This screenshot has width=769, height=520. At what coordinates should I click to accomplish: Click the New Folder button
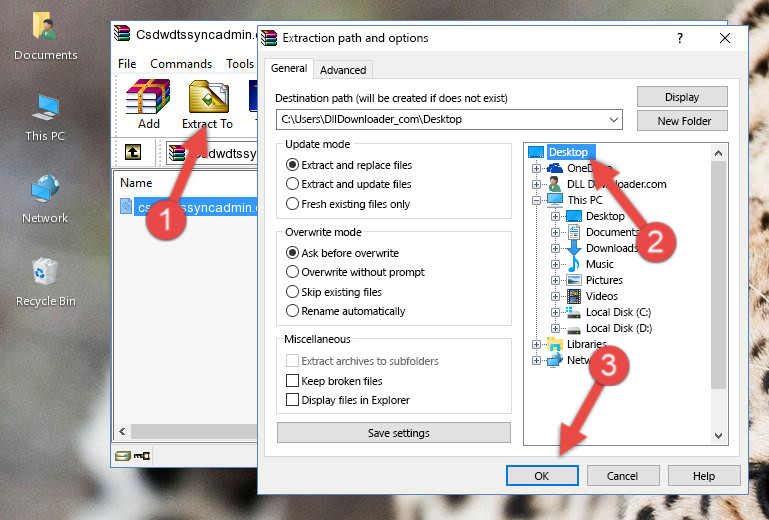click(x=682, y=121)
